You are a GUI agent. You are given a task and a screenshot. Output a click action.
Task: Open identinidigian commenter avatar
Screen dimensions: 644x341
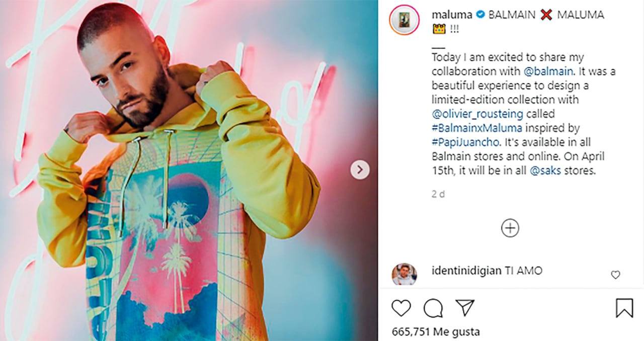point(404,274)
